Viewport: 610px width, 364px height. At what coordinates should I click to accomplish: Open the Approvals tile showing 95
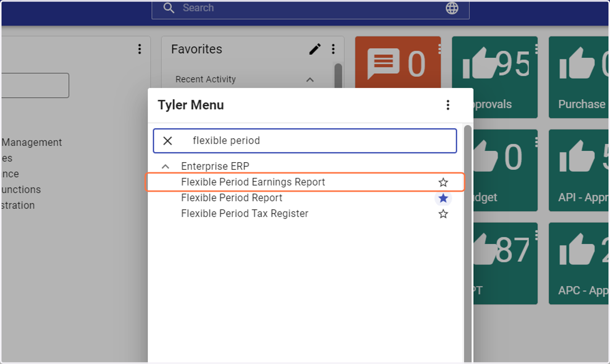pos(495,77)
